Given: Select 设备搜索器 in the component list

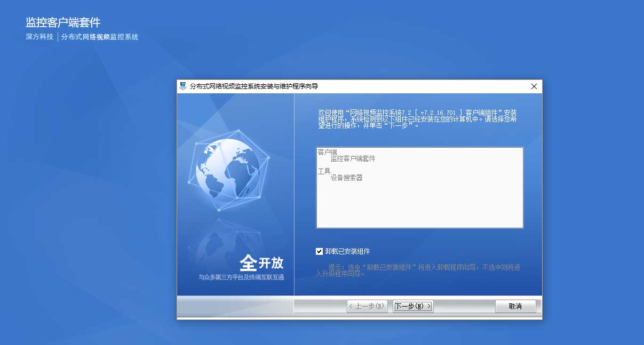Looking at the screenshot, I should pos(346,178).
